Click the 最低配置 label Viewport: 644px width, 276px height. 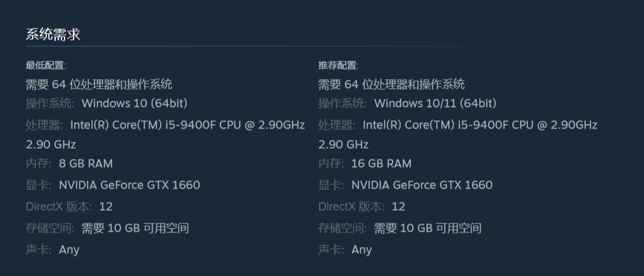pyautogui.click(x=46, y=65)
